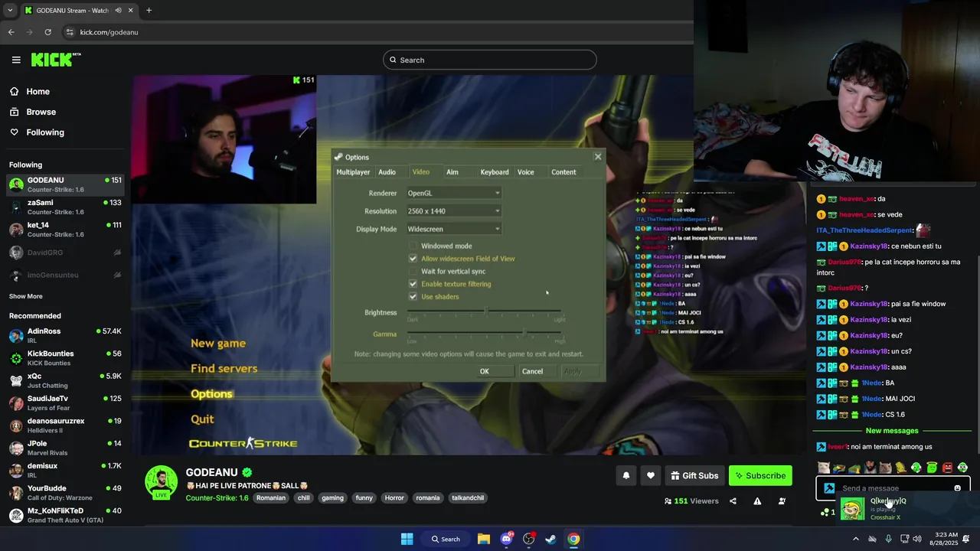Viewport: 980px width, 551px height.
Task: Click the heart follow icon
Action: click(650, 475)
